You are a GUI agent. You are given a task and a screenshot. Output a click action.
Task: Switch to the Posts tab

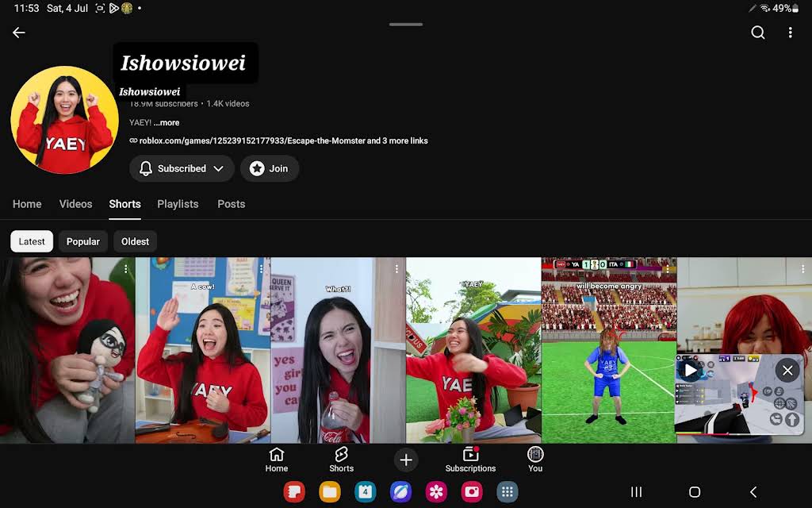coord(231,204)
